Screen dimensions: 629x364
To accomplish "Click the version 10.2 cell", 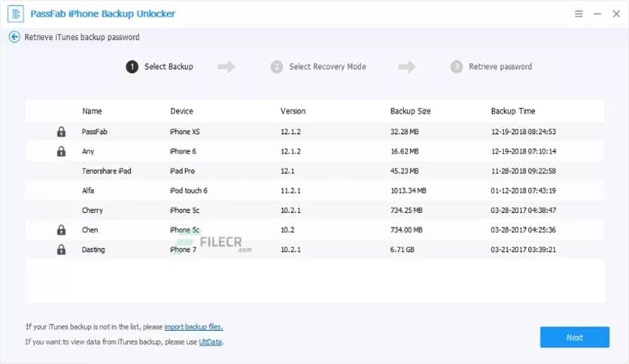I will 287,229.
